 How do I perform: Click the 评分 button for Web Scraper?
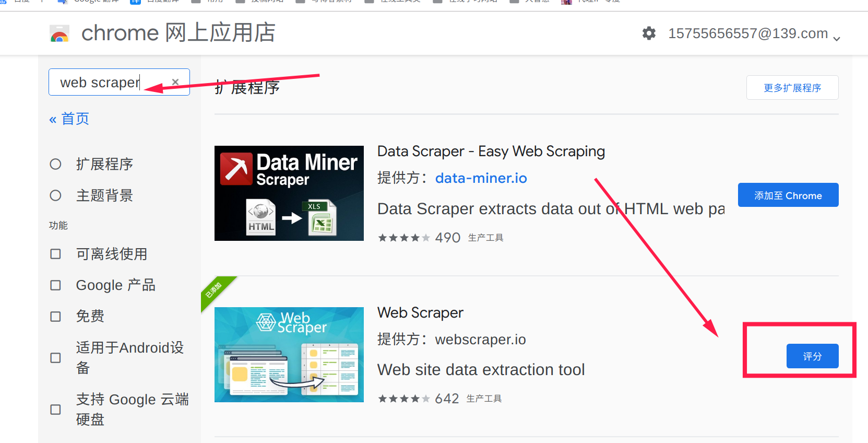point(813,356)
